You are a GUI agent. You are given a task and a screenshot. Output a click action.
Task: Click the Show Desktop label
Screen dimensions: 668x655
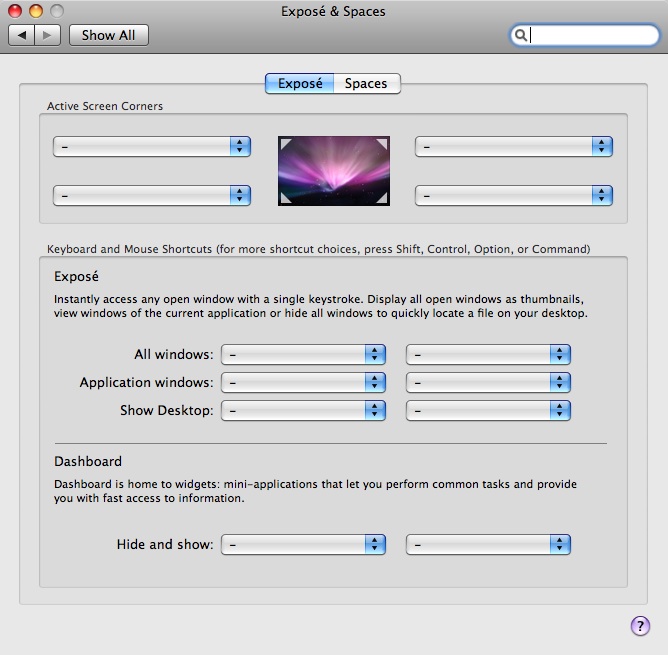click(167, 410)
